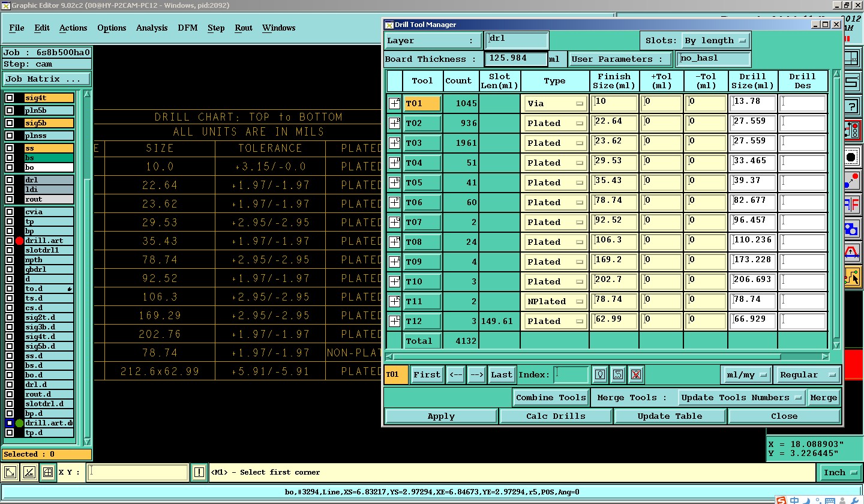Click the angle/incremental coordinate icon
This screenshot has height=504, width=864.
28,473
